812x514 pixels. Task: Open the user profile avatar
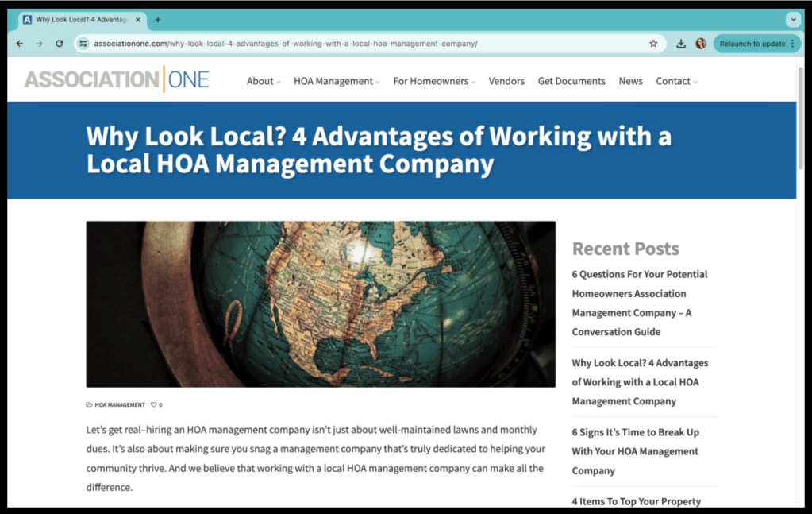click(701, 44)
